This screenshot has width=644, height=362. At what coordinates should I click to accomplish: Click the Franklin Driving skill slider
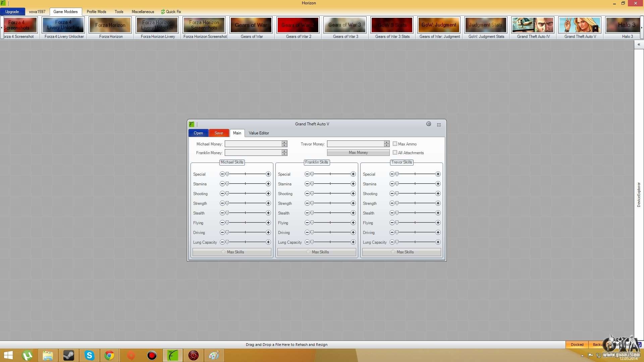click(330, 233)
